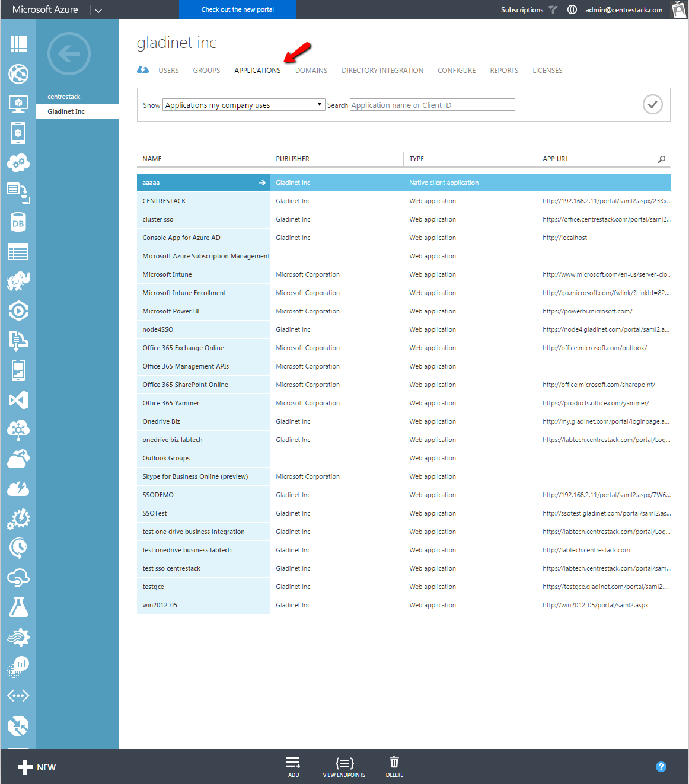Open Storage table icon in sidebar

point(18,252)
